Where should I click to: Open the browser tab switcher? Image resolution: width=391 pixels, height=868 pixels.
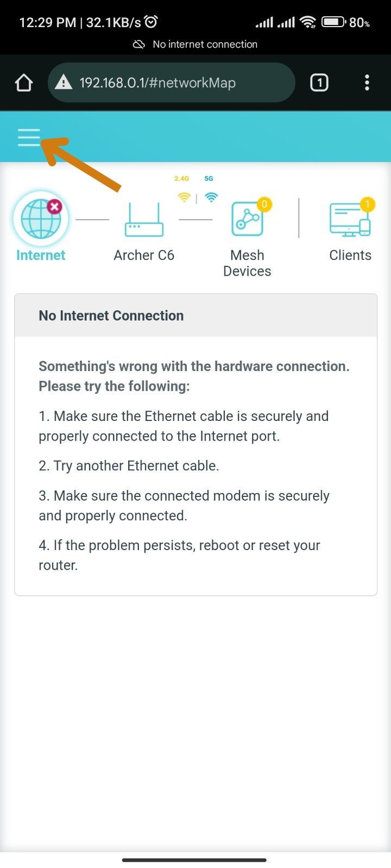point(319,83)
